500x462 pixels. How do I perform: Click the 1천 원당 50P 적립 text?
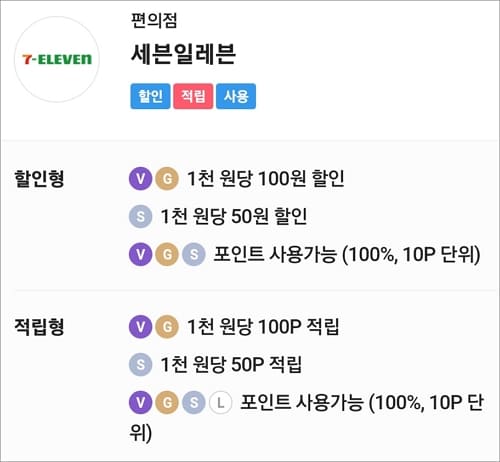click(x=231, y=364)
